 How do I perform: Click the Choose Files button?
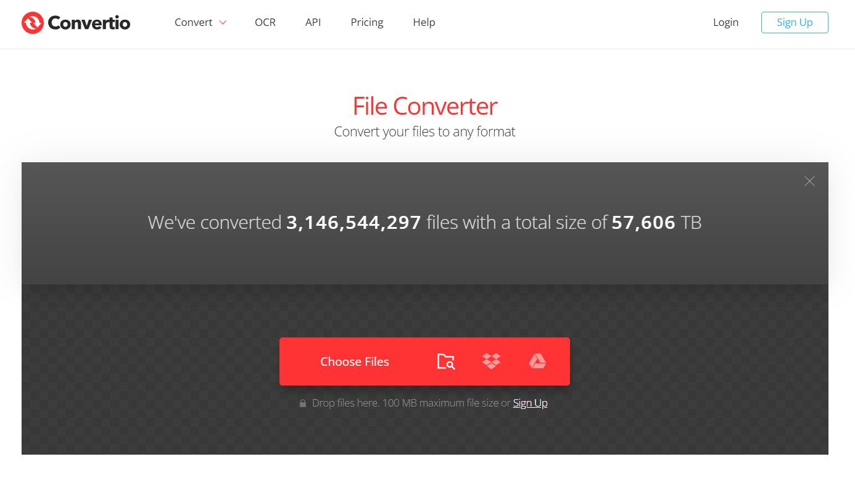point(355,361)
